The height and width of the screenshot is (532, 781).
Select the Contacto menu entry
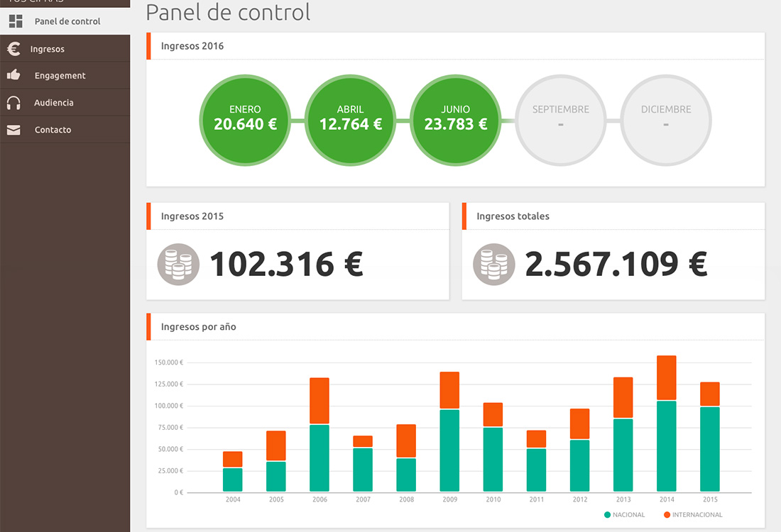click(53, 130)
